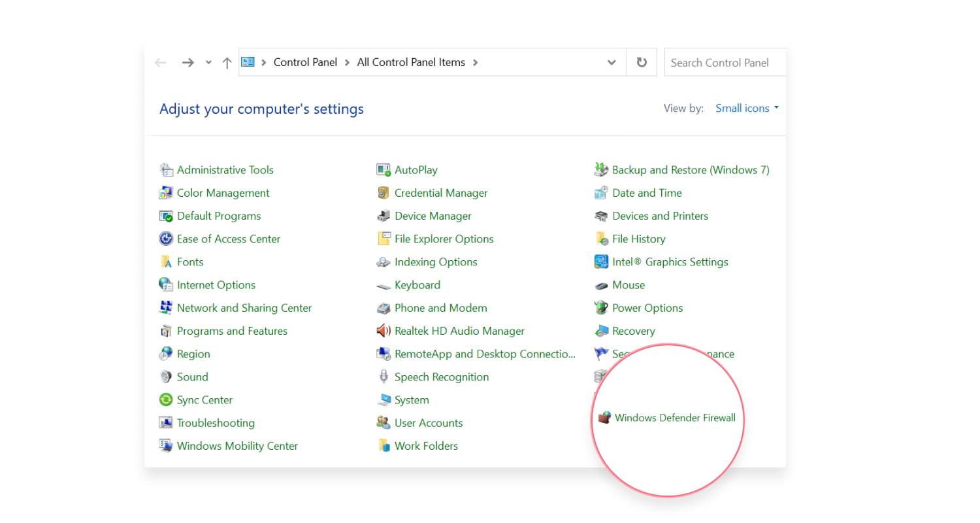Viewport: 980px width, 523px height.
Task: Click the Windows Defender Firewall icon
Action: point(604,418)
